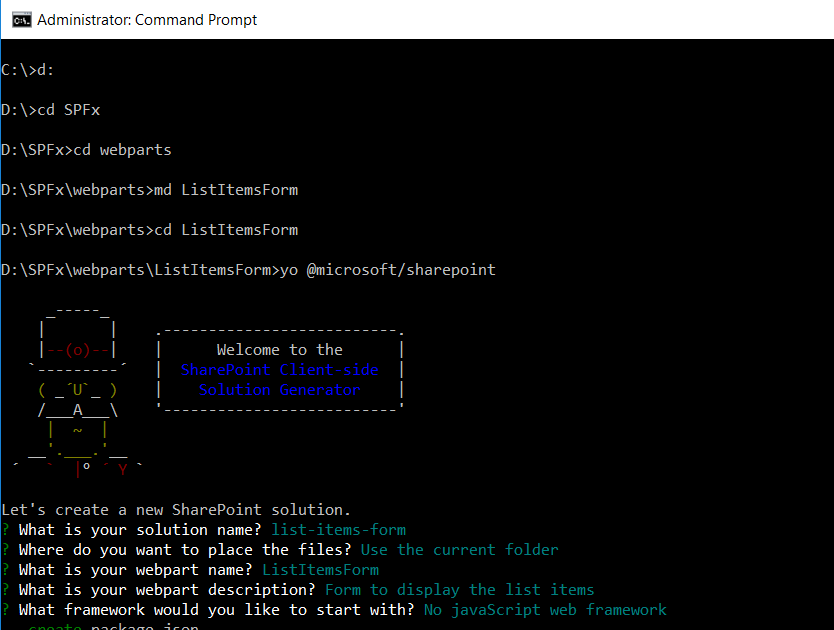Click the blue 'Solution Generator' text

(279, 390)
